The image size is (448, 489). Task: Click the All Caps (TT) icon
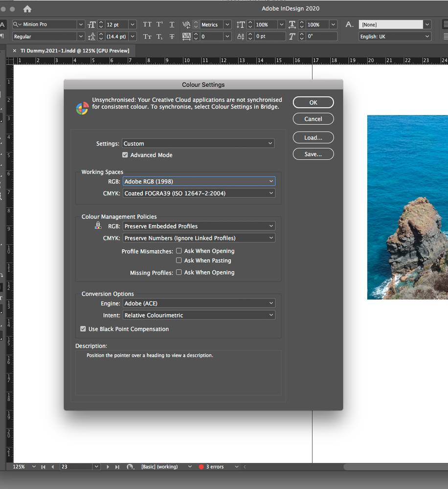tap(147, 24)
